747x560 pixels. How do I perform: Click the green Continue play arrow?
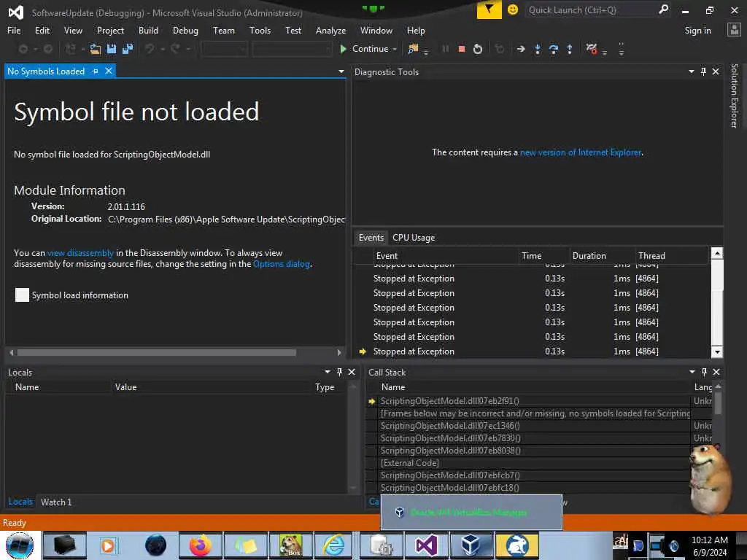point(343,49)
